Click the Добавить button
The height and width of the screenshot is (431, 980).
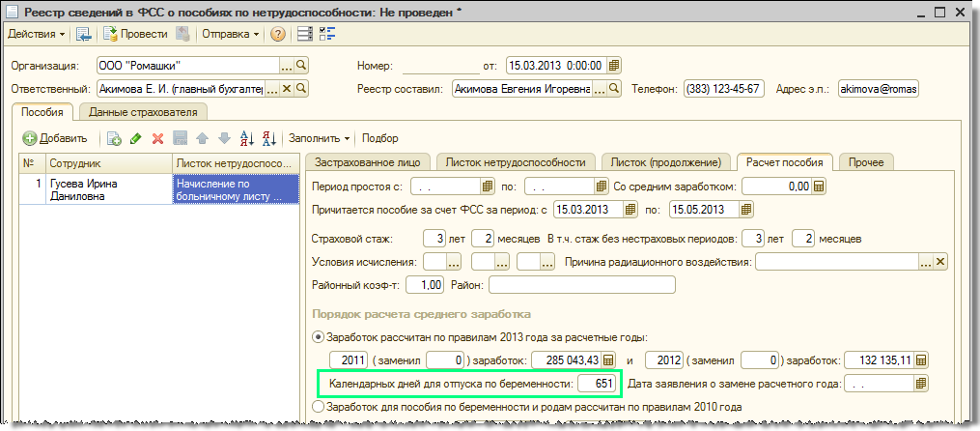[x=54, y=139]
